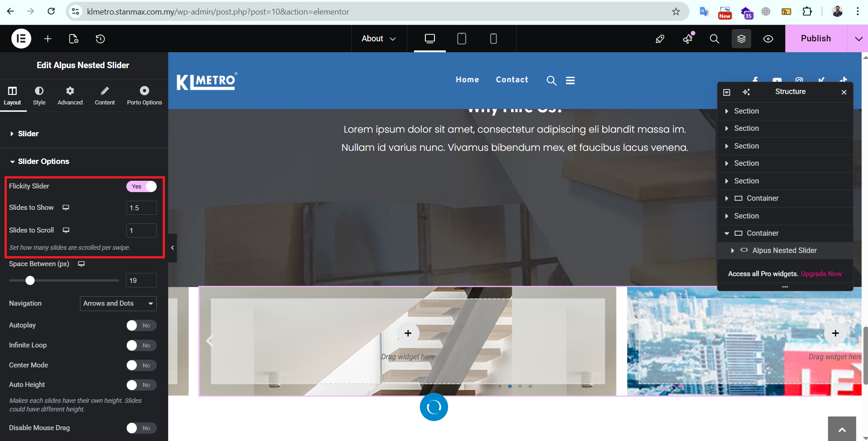Click the Slides to Scroll input field
This screenshot has width=868, height=441.
pos(141,230)
